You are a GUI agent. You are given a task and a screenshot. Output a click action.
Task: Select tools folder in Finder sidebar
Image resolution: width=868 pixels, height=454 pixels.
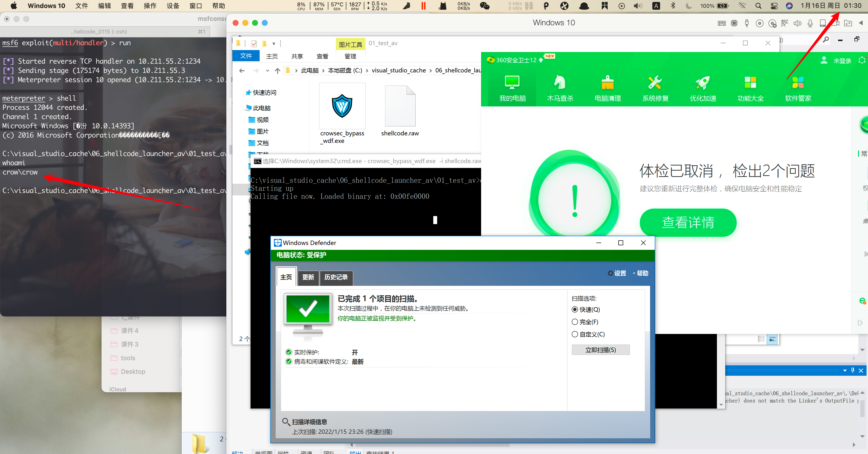click(x=123, y=358)
